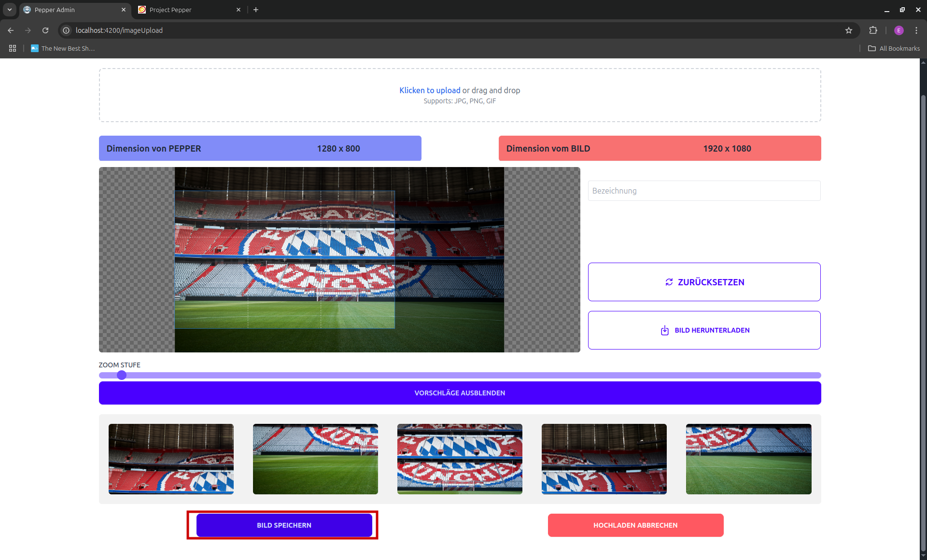Open the tab search dropdown arrow
927x560 pixels.
(x=10, y=10)
